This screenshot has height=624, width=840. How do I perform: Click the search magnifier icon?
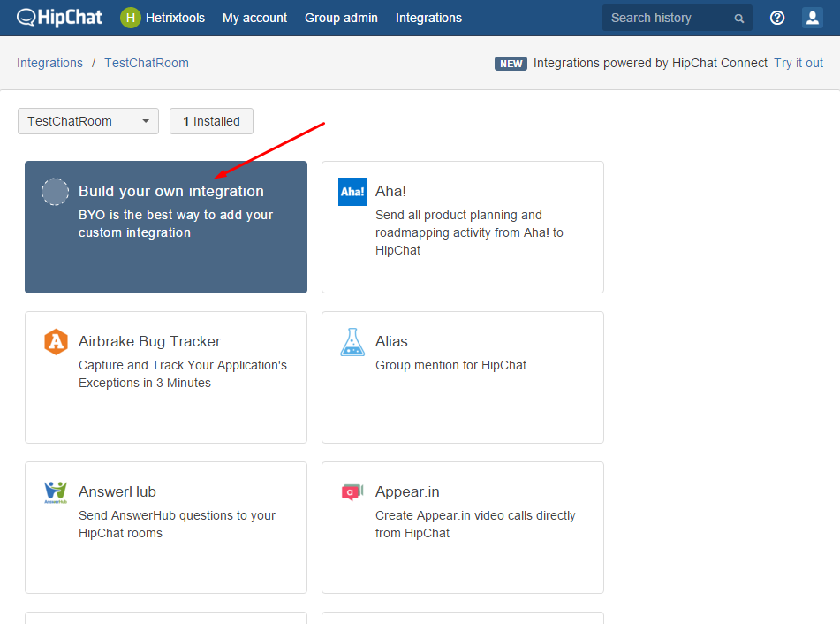tap(738, 19)
